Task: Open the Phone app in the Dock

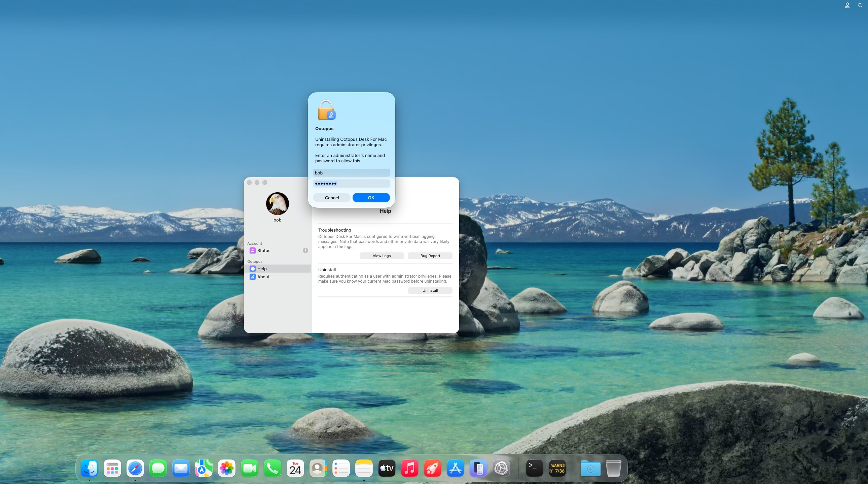Action: click(273, 468)
